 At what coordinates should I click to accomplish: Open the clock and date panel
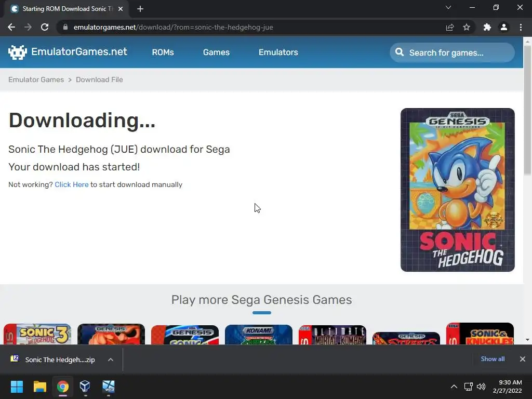pyautogui.click(x=508, y=387)
